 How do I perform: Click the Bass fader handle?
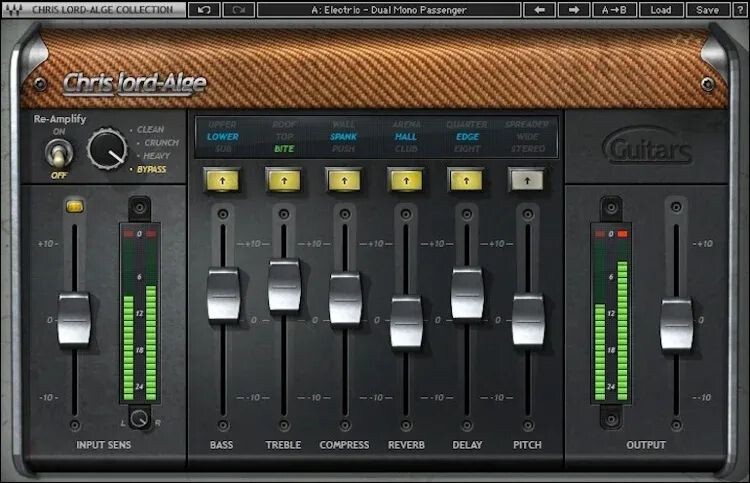tap(223, 295)
